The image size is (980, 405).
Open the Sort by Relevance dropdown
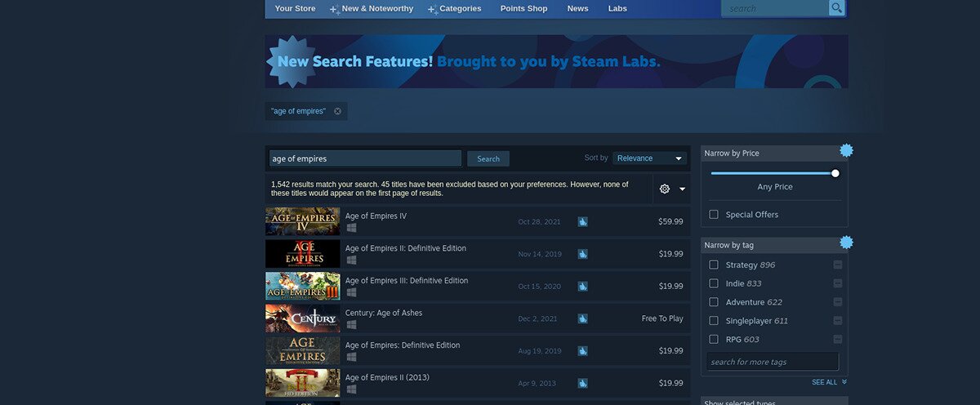[x=650, y=158]
